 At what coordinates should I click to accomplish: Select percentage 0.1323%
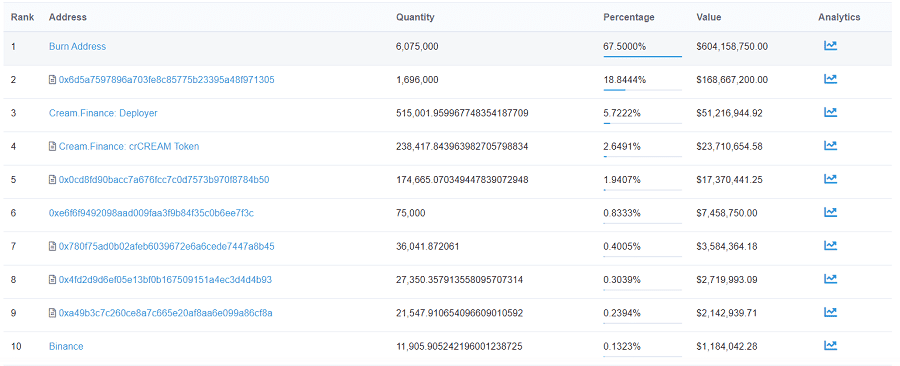tap(622, 346)
